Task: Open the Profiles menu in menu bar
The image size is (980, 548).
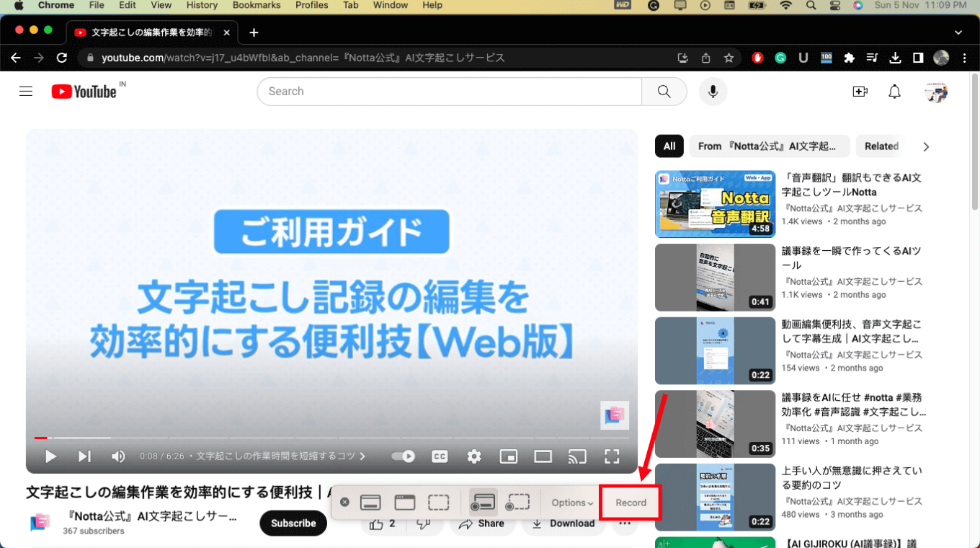Action: [x=312, y=5]
